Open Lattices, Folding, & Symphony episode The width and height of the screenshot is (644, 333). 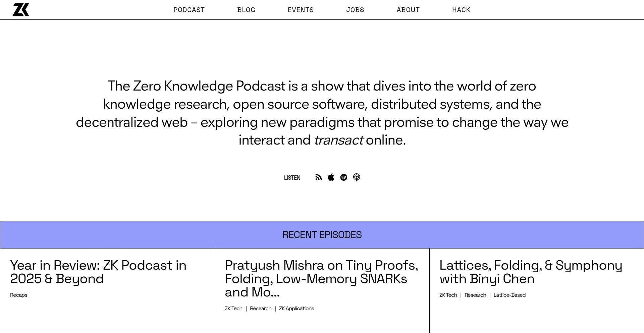click(531, 272)
